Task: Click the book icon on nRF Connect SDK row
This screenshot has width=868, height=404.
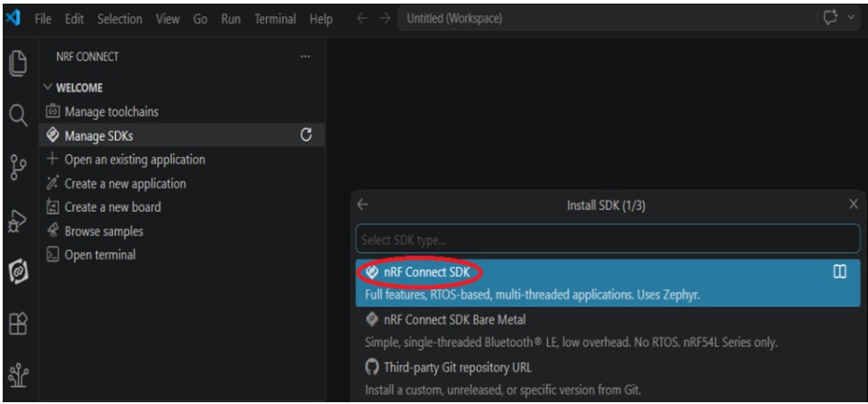Action: click(x=840, y=271)
